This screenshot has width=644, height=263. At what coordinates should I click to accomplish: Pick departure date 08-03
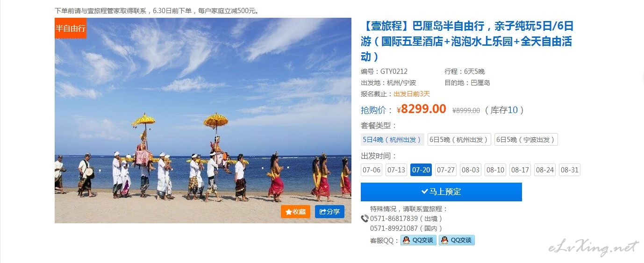[471, 170]
